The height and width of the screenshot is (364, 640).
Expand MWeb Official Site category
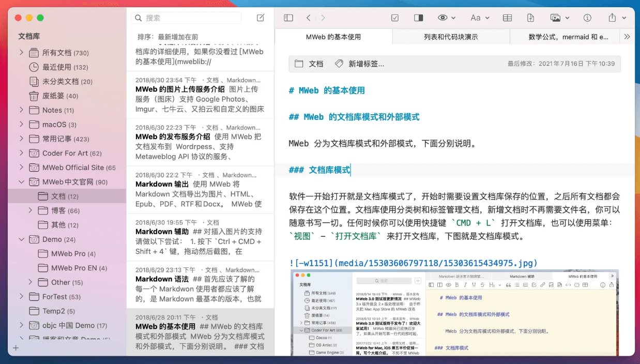click(x=21, y=168)
